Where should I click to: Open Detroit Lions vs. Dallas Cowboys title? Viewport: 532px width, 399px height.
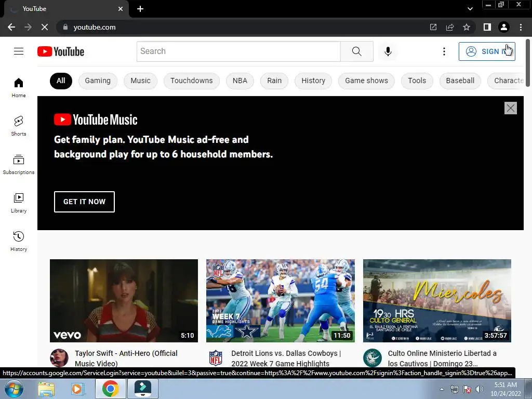click(x=286, y=358)
